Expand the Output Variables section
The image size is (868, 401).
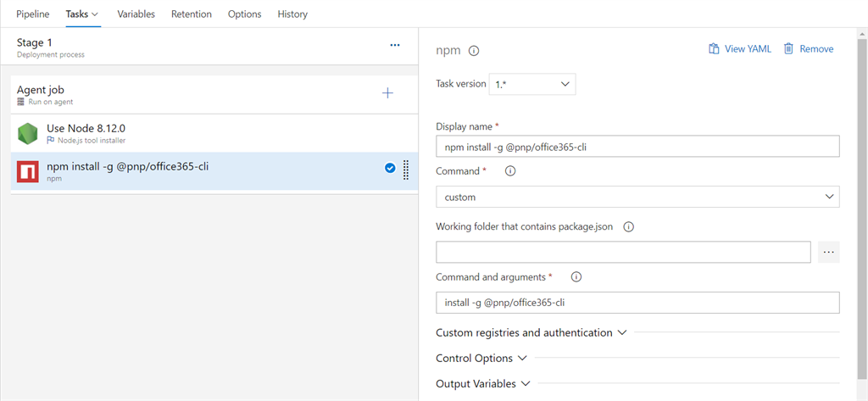483,384
